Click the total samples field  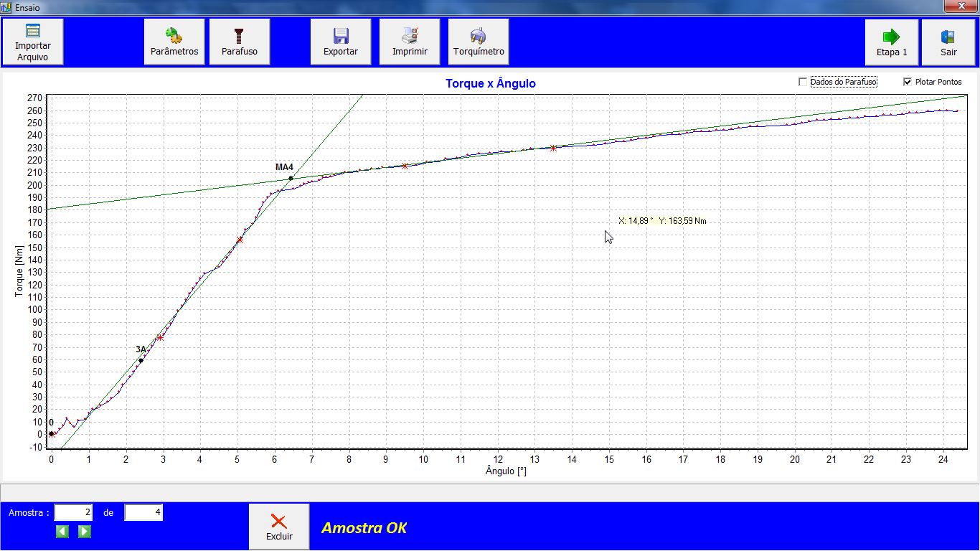pos(143,512)
